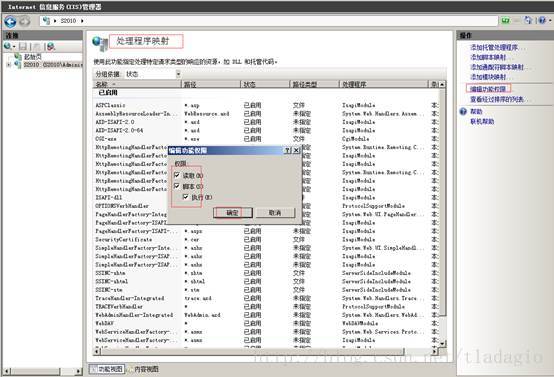Select the SSINC-stm handler row
The image size is (554, 377).
point(267,290)
